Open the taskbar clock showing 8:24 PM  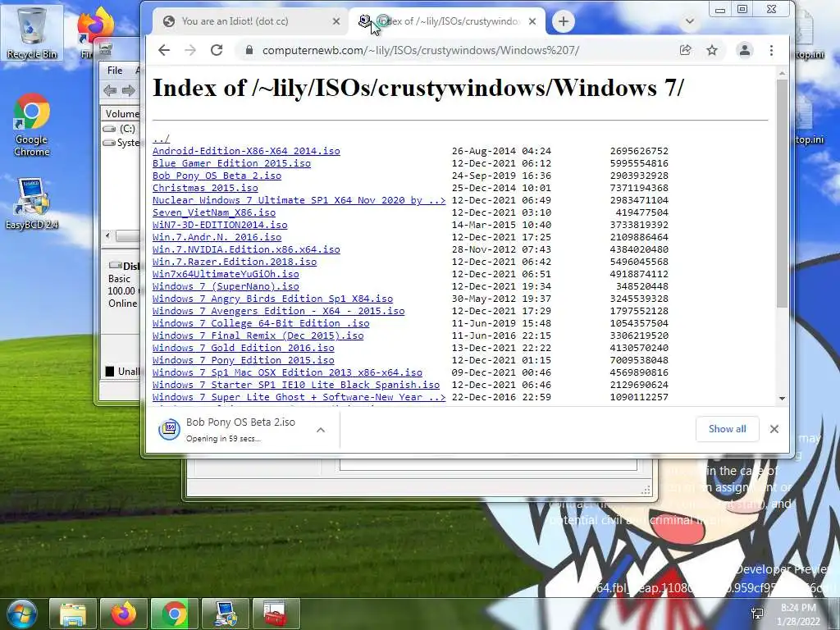800,614
